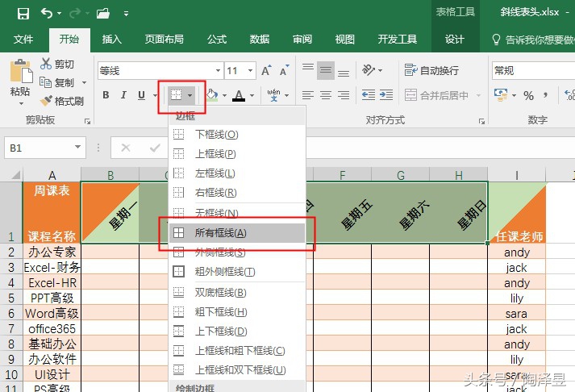Image resolution: width=575 pixels, height=392 pixels.
Task: Click the increase indent icon
Action: pyautogui.click(x=386, y=95)
